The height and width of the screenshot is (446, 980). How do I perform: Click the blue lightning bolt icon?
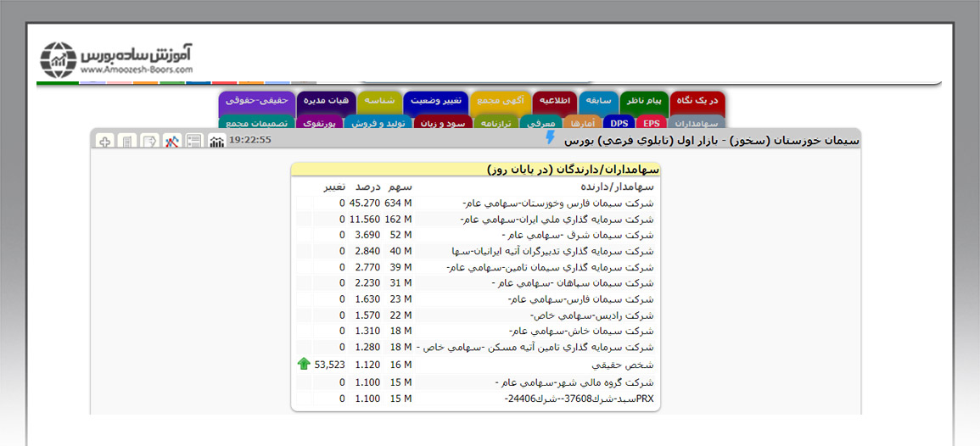[x=550, y=138]
